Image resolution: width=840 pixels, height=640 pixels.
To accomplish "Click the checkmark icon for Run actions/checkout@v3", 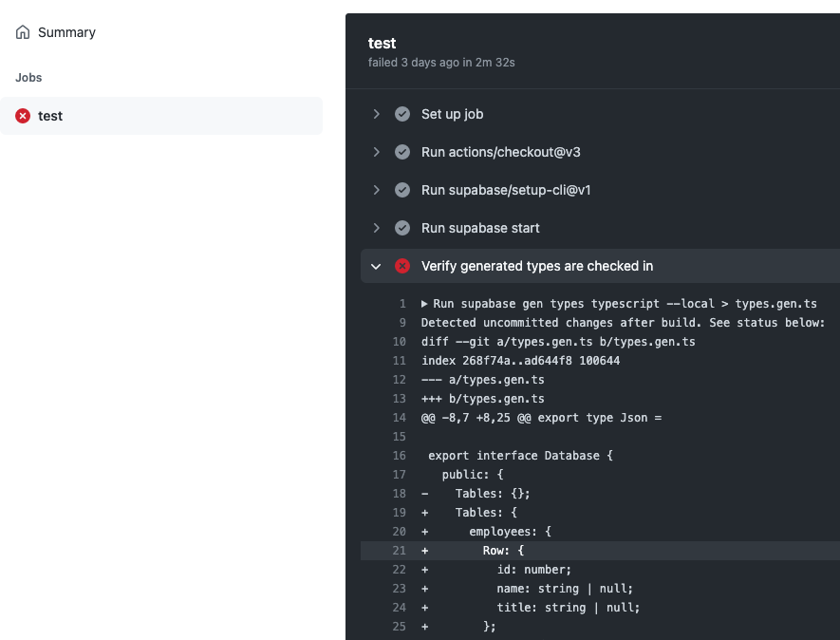I will click(402, 152).
